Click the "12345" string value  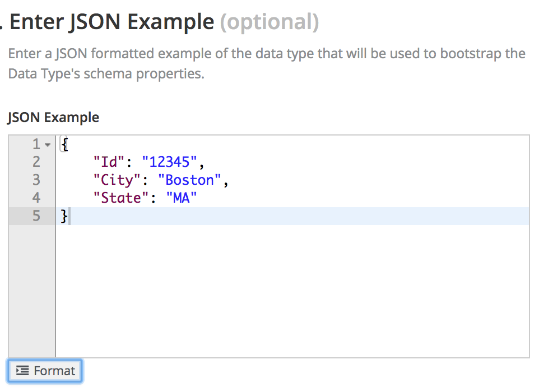(x=170, y=162)
